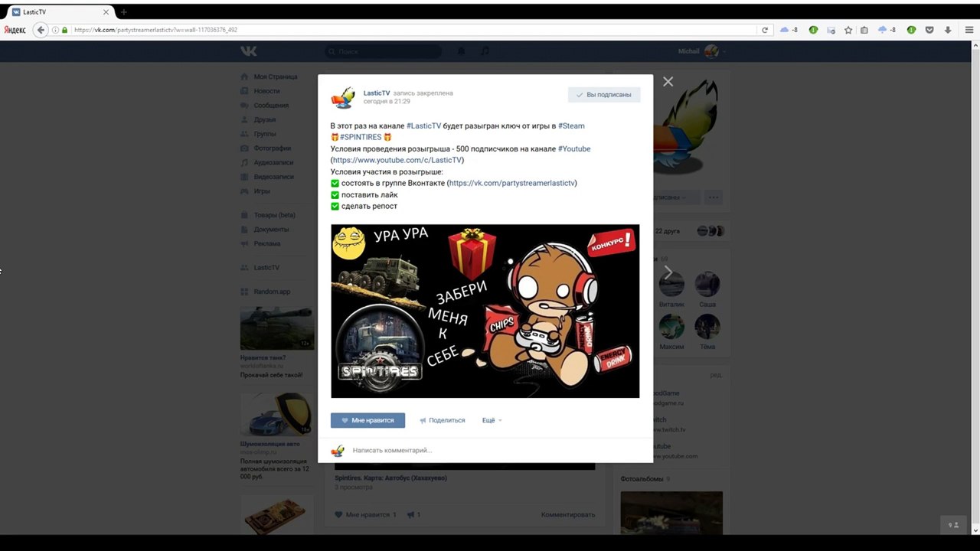
Task: Click the LasticTV avatar in the post header
Action: (x=342, y=98)
